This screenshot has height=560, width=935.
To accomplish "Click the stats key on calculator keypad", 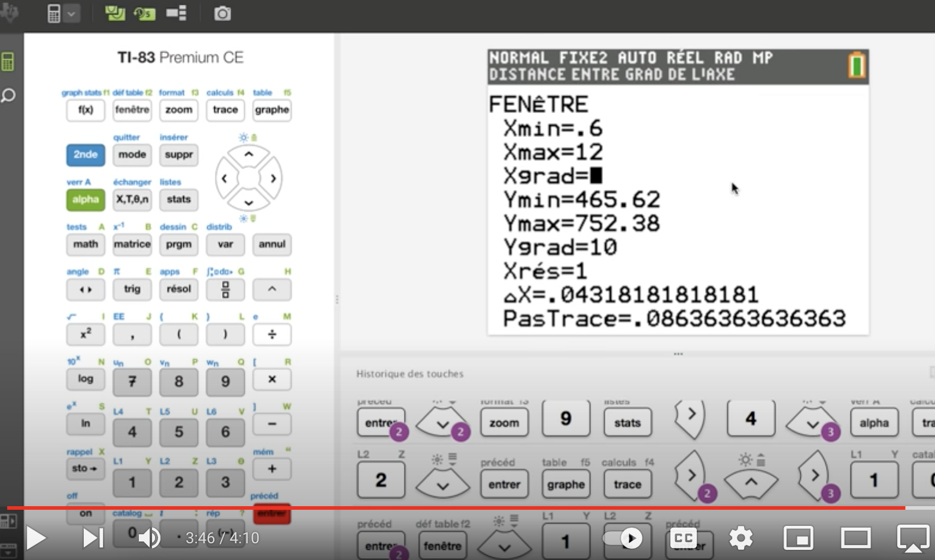I will click(x=179, y=200).
